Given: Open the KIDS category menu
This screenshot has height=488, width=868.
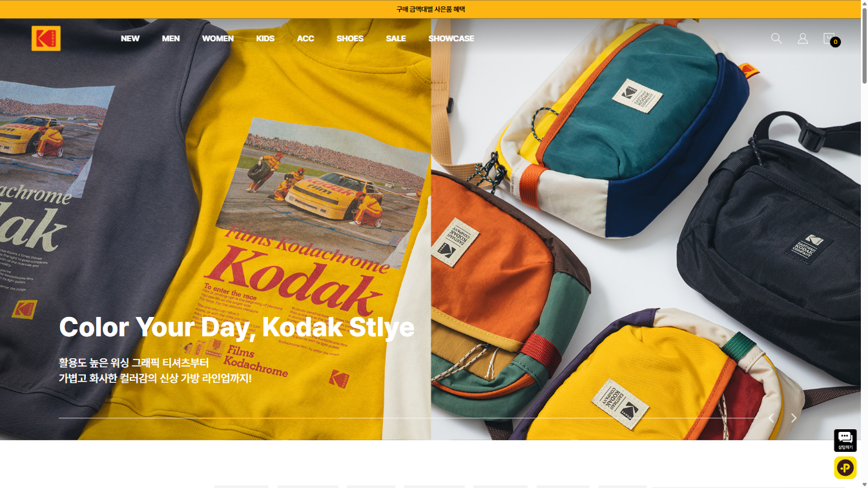Looking at the screenshot, I should pyautogui.click(x=265, y=39).
